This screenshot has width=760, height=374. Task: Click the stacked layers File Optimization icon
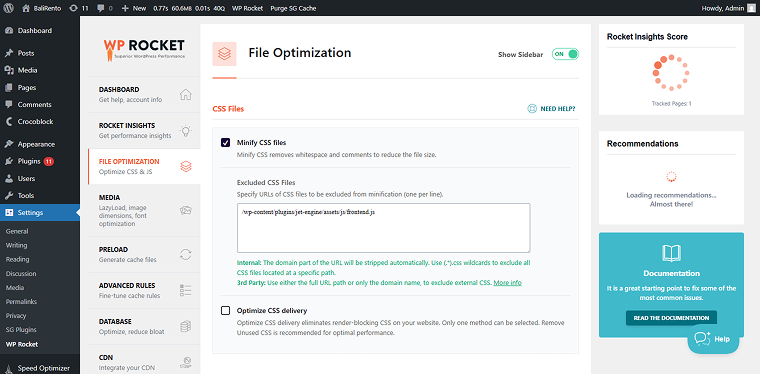(x=186, y=167)
